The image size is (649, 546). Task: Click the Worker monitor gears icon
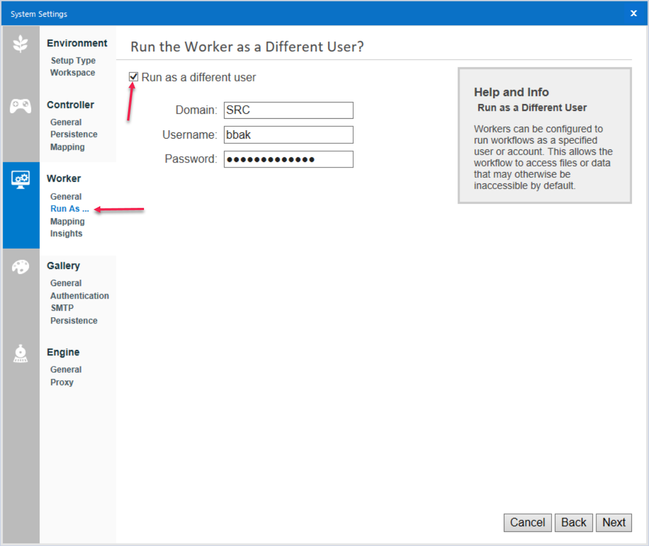coord(21,179)
